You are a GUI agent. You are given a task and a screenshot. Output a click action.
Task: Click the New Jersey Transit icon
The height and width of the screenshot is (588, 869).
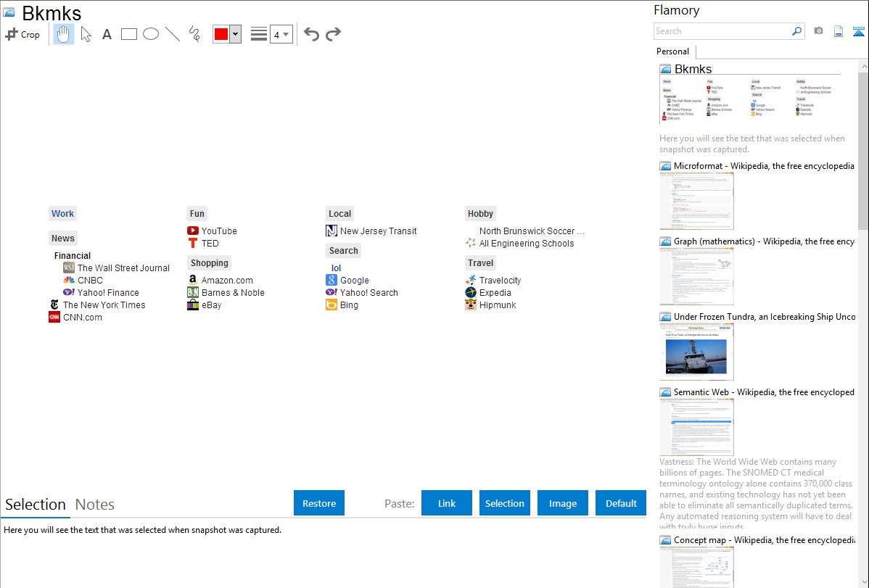[331, 231]
